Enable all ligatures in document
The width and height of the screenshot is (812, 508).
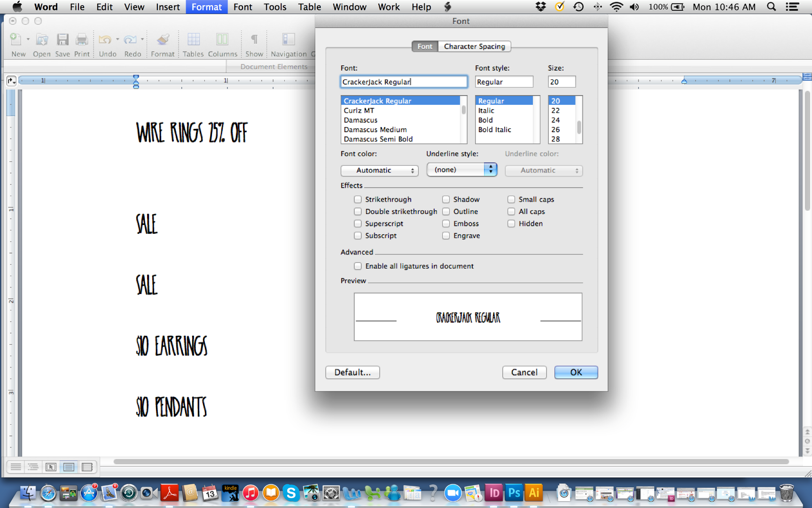click(358, 266)
